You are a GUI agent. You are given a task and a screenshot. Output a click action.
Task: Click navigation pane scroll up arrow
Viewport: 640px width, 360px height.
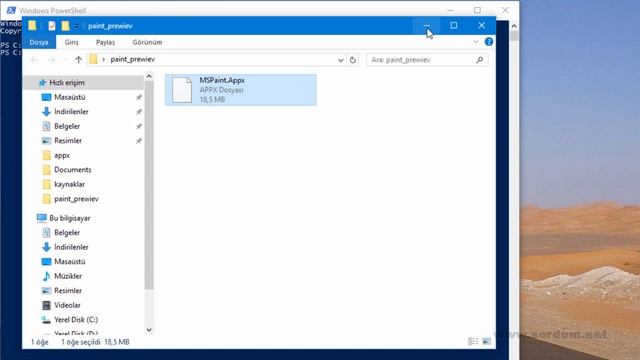pos(149,76)
